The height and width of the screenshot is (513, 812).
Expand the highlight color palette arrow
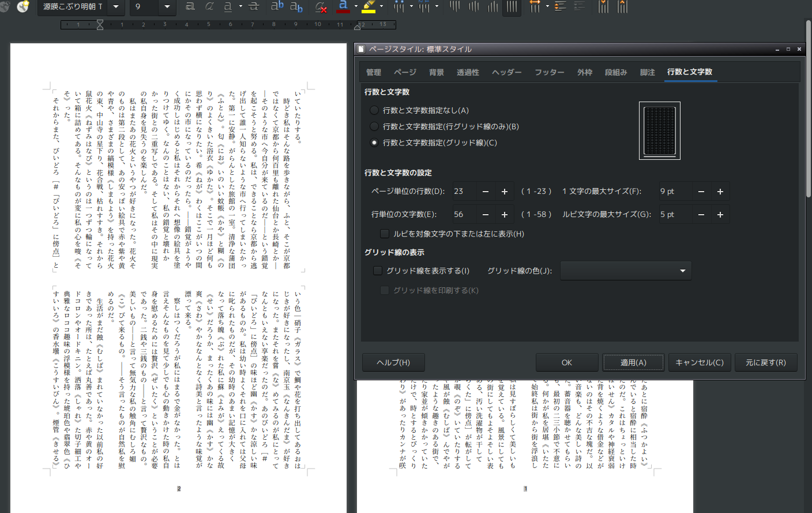[381, 6]
